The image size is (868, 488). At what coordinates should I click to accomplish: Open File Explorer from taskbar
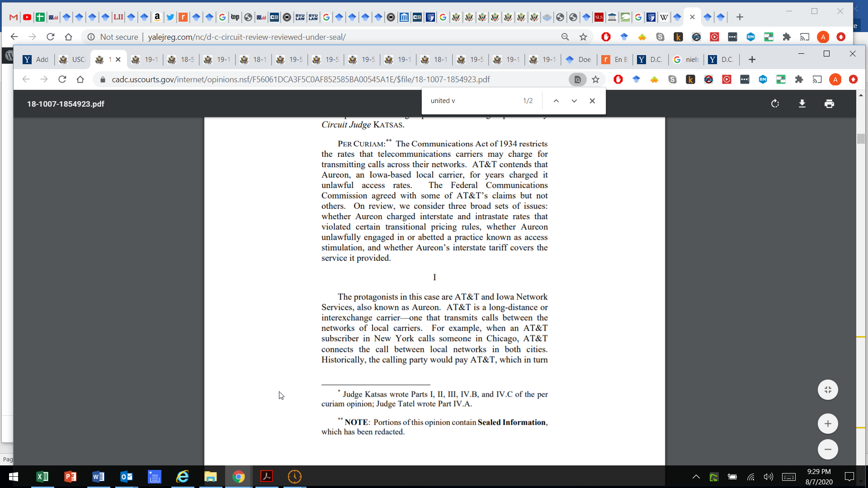(x=211, y=477)
